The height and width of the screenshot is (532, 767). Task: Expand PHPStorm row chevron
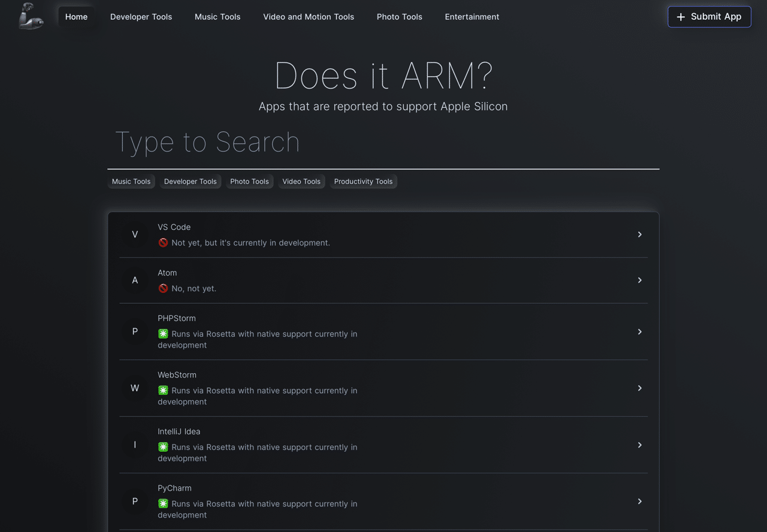(x=639, y=331)
